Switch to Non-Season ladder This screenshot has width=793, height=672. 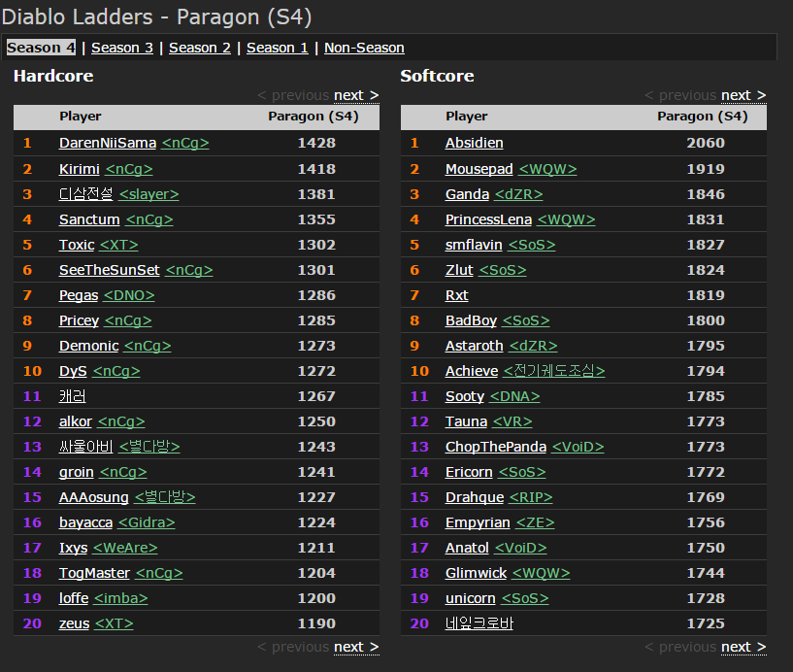(364, 48)
